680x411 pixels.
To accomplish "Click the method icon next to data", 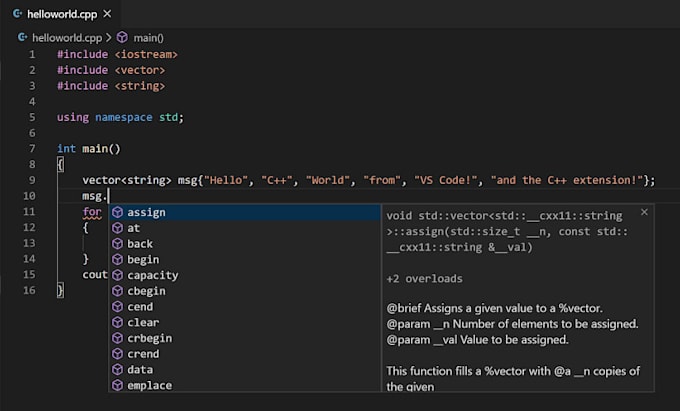I will tap(118, 369).
